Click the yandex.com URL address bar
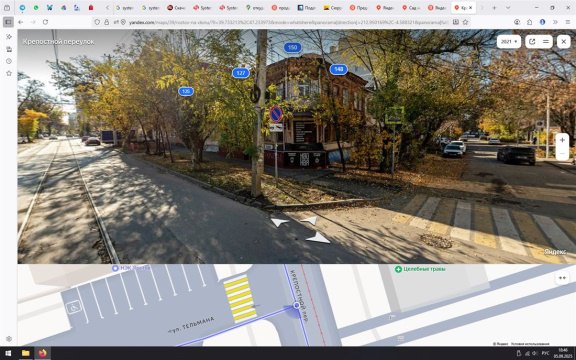This screenshot has height=360, width=576. (288, 22)
